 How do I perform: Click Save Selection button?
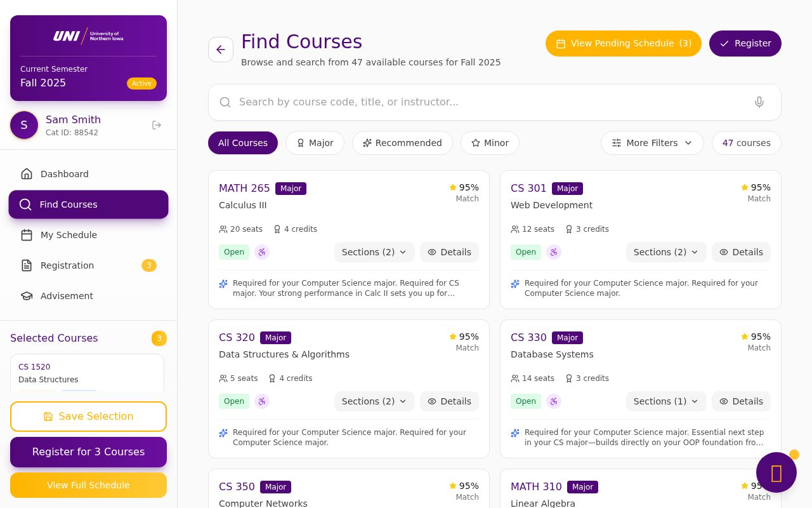88,417
